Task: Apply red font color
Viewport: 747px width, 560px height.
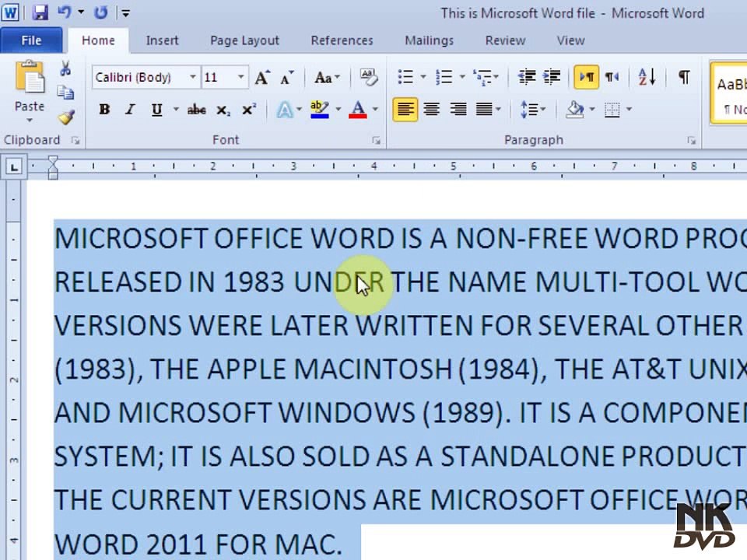Action: point(358,110)
